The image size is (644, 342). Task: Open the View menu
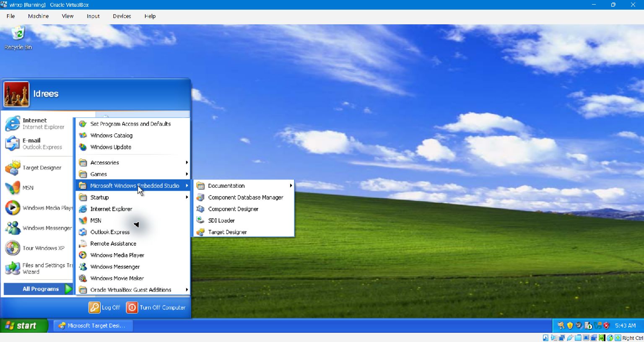[x=68, y=16]
